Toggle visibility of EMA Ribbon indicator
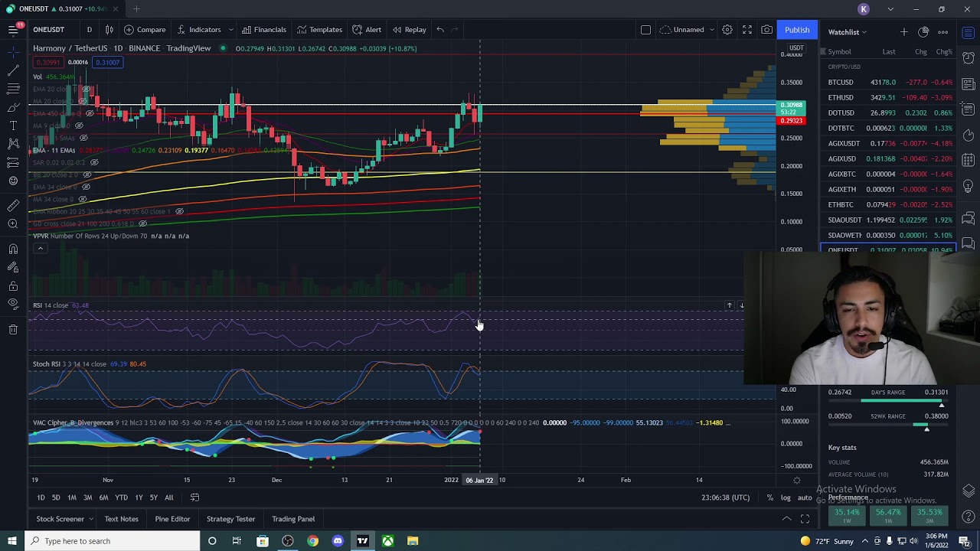Screen dimensions: 980x551 click(x=179, y=211)
